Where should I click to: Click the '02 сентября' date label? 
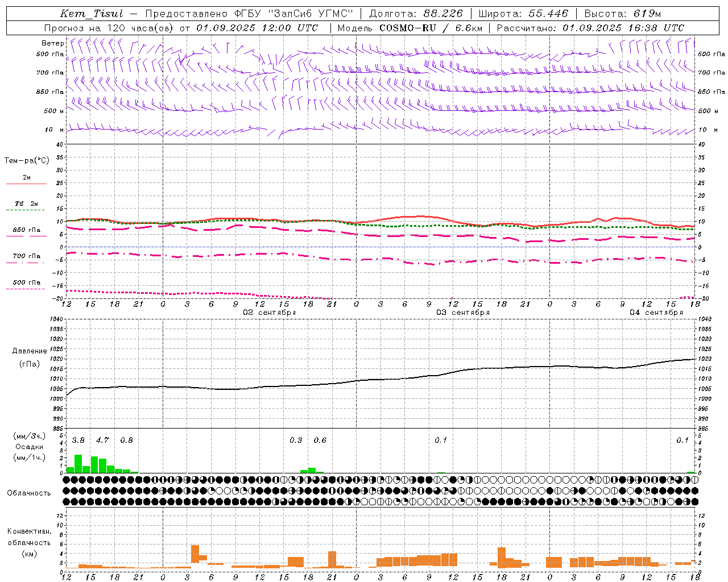pos(270,313)
